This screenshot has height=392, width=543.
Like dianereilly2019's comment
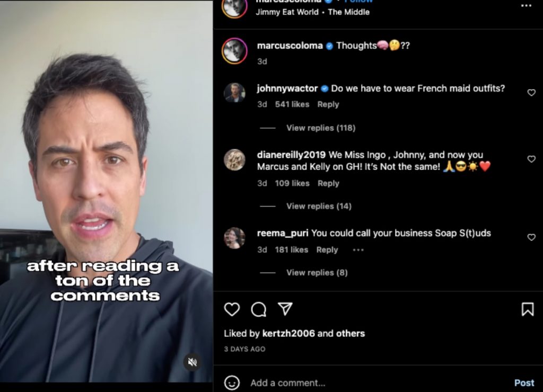click(x=531, y=159)
